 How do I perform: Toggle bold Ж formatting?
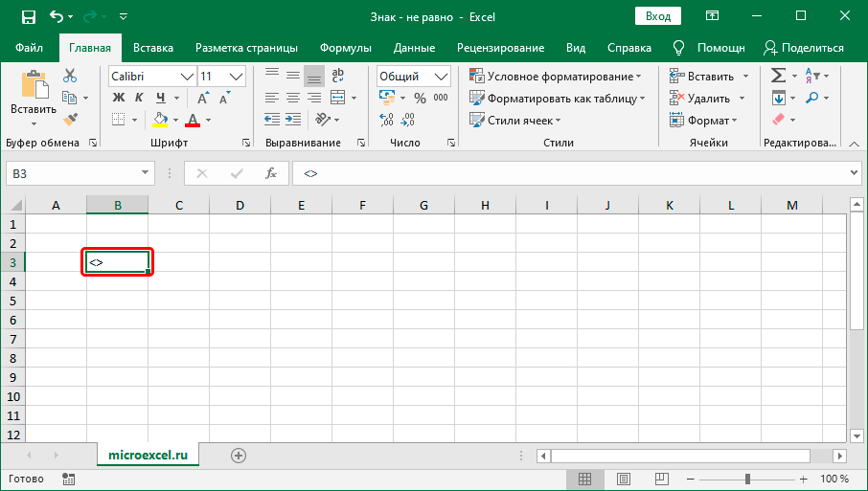tap(119, 98)
